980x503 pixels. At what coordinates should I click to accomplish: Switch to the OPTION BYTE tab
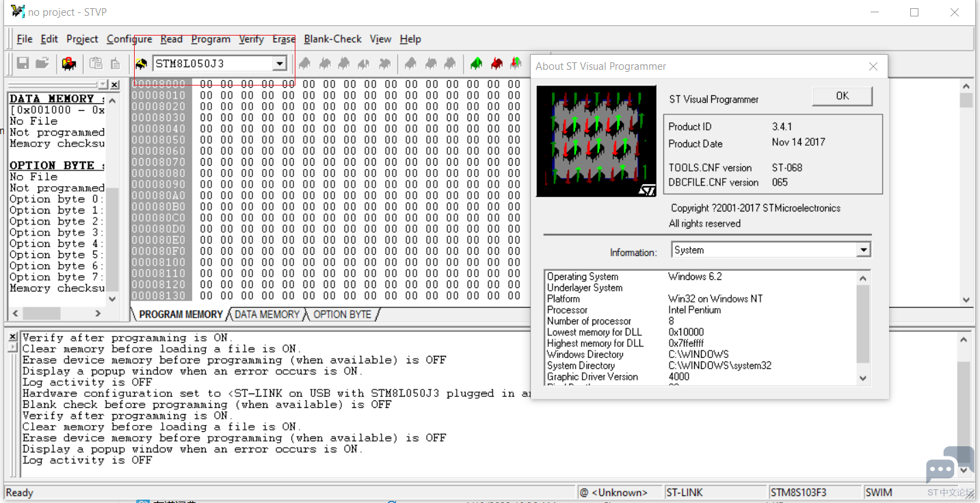tap(342, 315)
